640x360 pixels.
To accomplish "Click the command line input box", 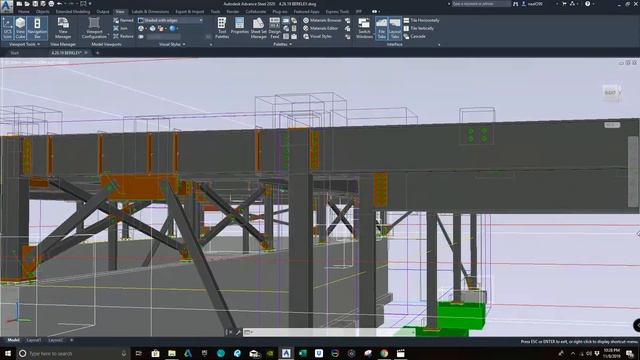I will pyautogui.click(x=329, y=332).
